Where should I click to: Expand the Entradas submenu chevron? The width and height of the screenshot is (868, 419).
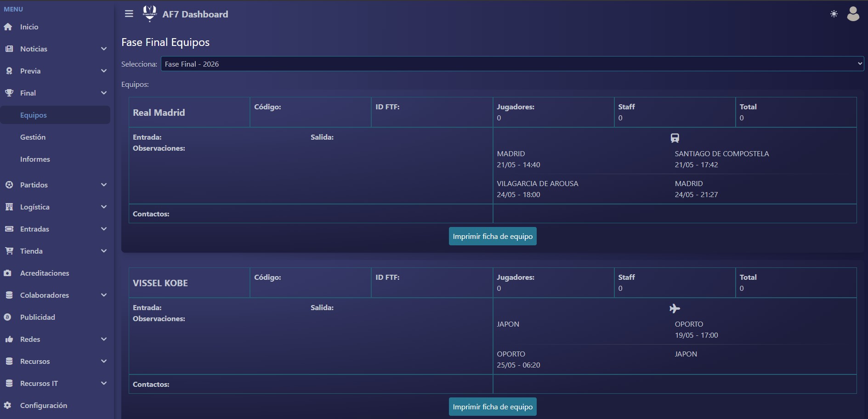pyautogui.click(x=104, y=229)
